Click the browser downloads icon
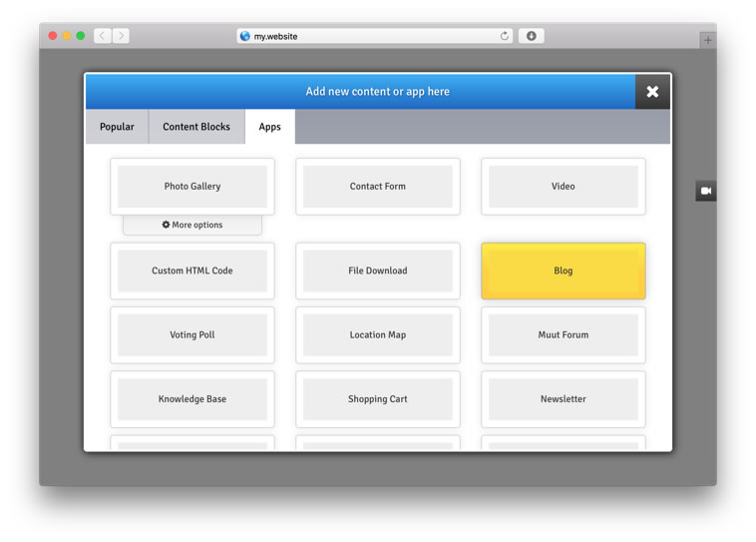 (532, 36)
